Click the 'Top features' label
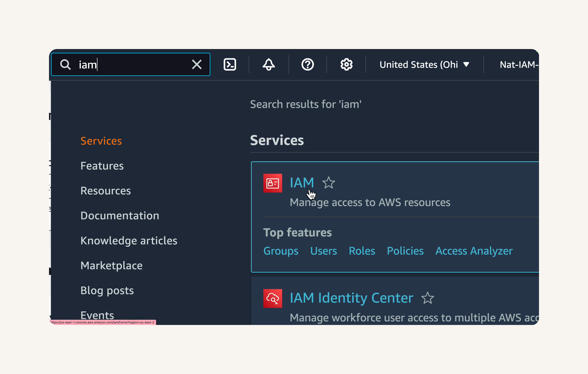Image resolution: width=588 pixels, height=374 pixels. point(297,232)
